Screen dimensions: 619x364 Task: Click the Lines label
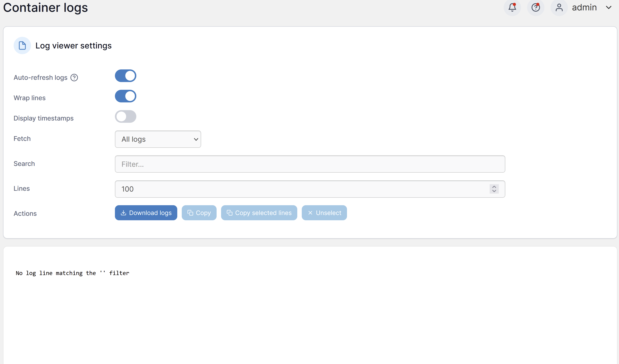coord(22,189)
